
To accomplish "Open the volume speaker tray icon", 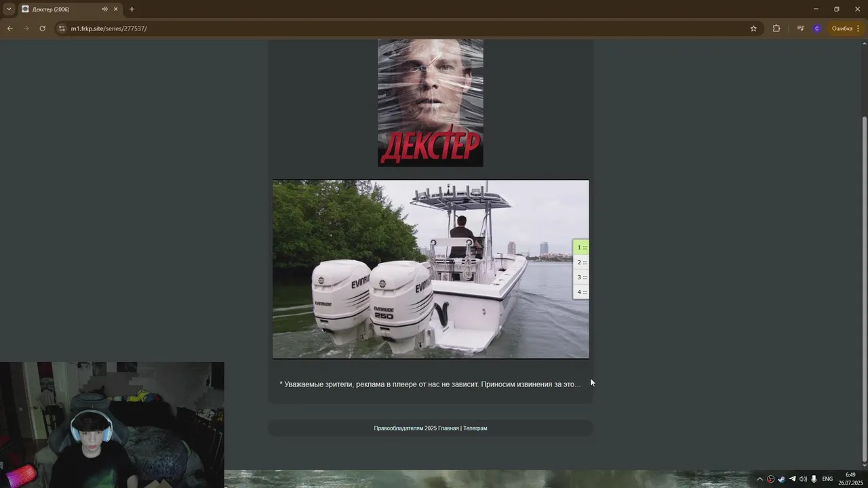I will [x=803, y=479].
